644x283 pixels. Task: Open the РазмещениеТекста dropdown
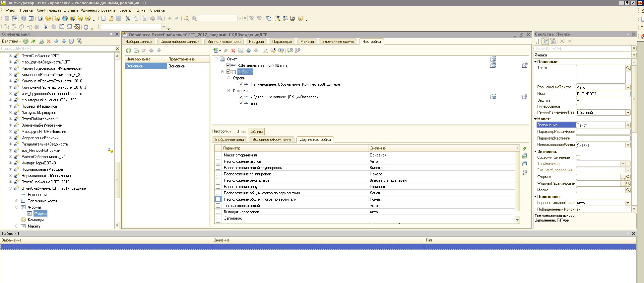(628, 87)
